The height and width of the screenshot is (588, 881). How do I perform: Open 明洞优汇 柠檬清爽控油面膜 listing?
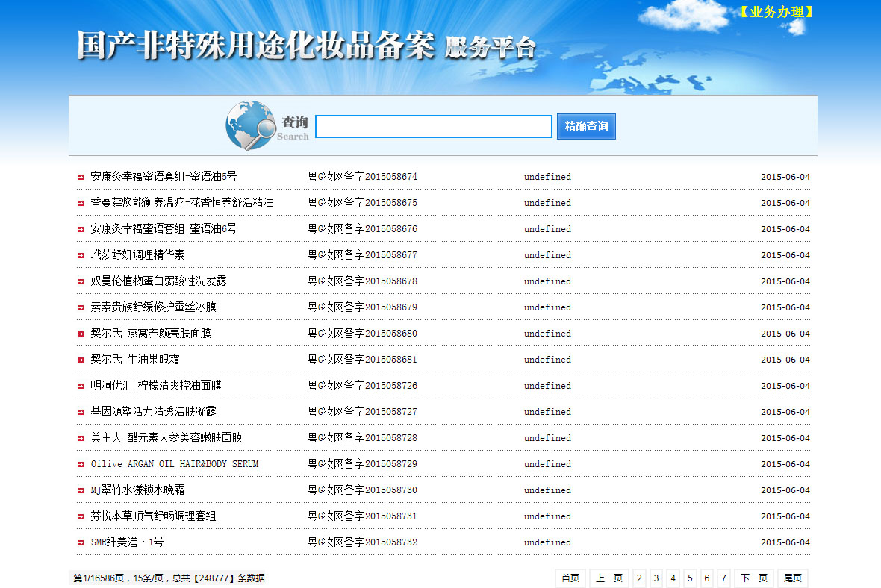pos(156,386)
